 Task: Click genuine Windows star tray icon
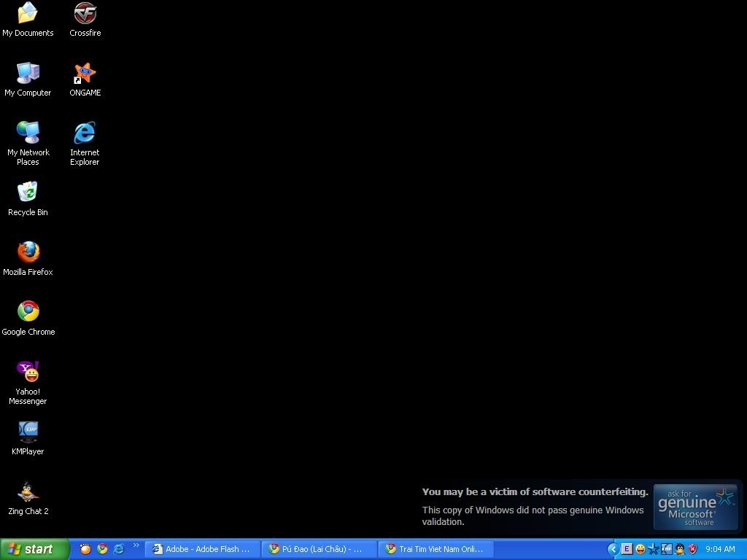pyautogui.click(x=654, y=550)
